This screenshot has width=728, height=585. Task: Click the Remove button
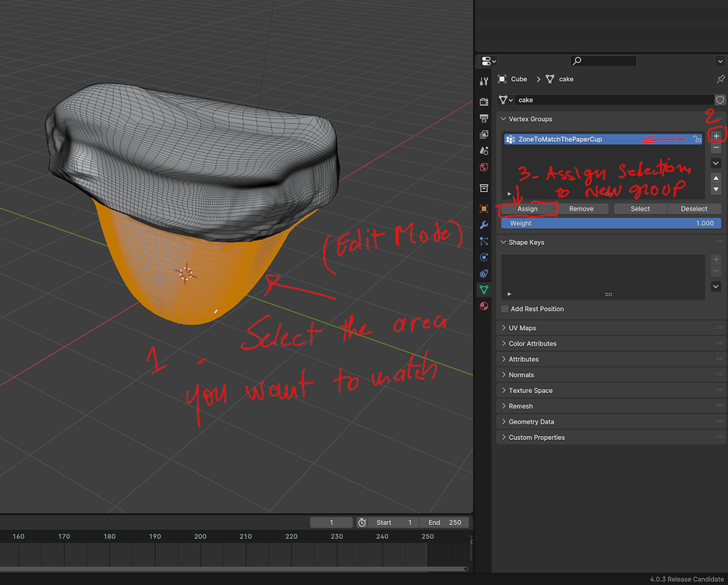[581, 209]
